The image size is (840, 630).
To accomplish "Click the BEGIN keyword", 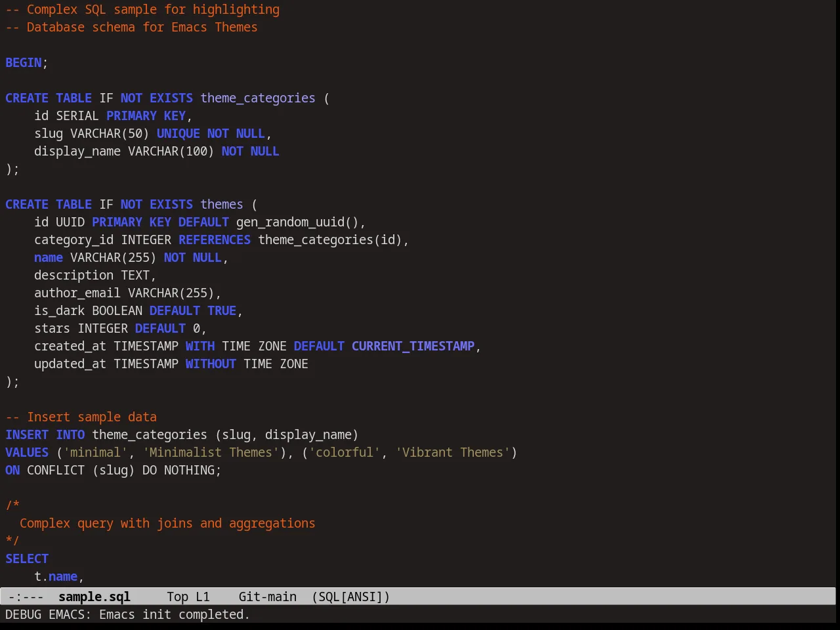I will [24, 62].
